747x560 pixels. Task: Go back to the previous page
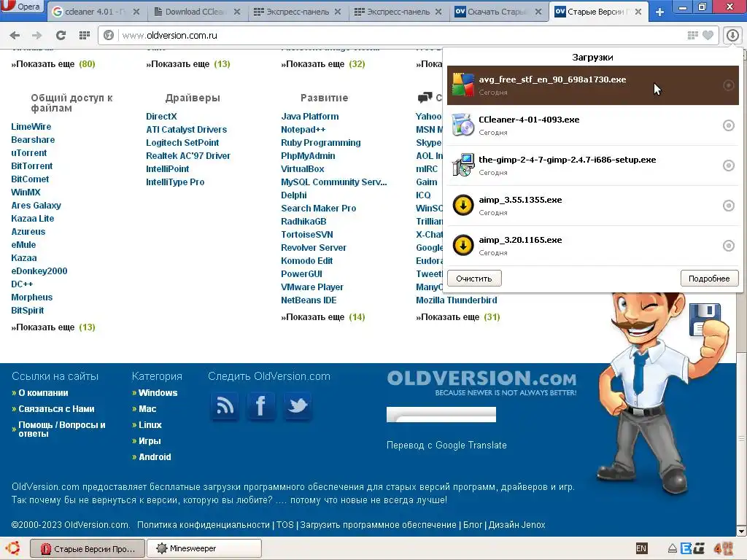click(15, 35)
